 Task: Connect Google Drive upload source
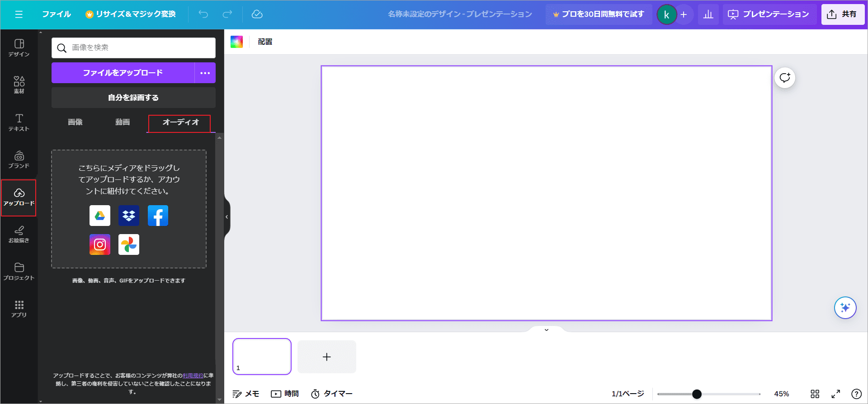[100, 216]
